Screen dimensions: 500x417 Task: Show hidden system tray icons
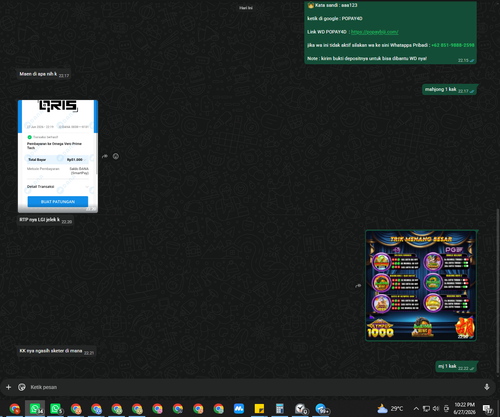[x=416, y=409]
